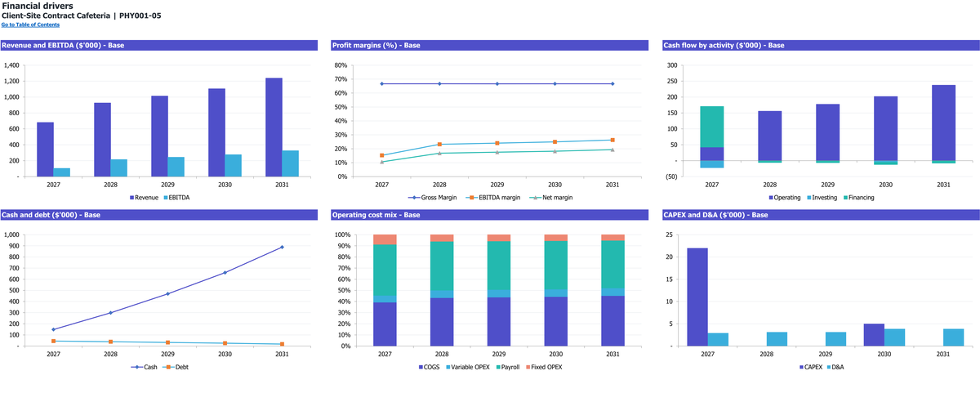Select the 2030 year label in Profit margins chart
The image size is (980, 411).
[555, 185]
